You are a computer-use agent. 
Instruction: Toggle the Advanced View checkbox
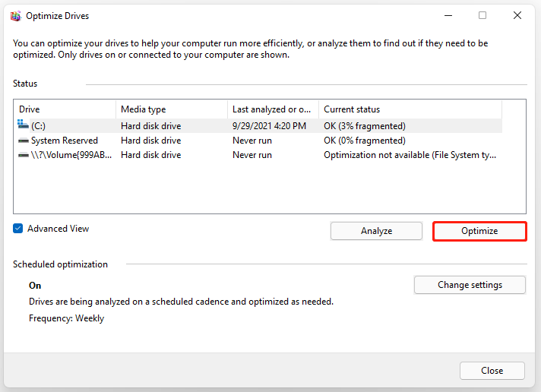click(x=18, y=229)
